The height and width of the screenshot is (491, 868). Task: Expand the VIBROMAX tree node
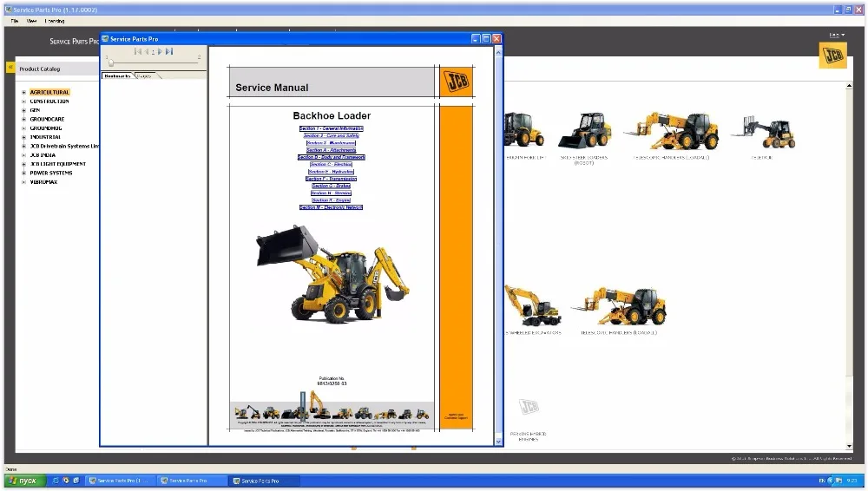coord(23,181)
